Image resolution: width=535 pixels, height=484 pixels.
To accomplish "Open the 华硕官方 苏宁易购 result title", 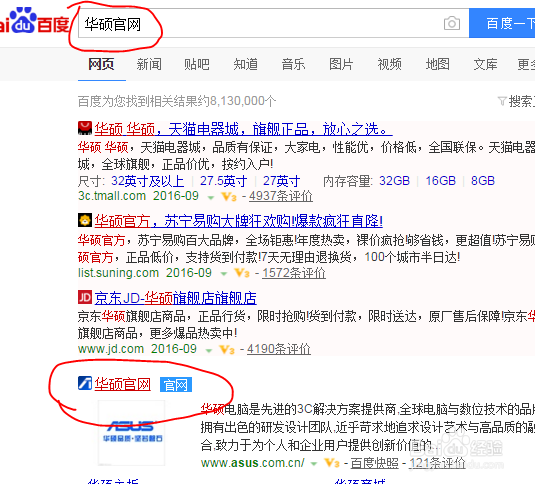I will pos(238,221).
